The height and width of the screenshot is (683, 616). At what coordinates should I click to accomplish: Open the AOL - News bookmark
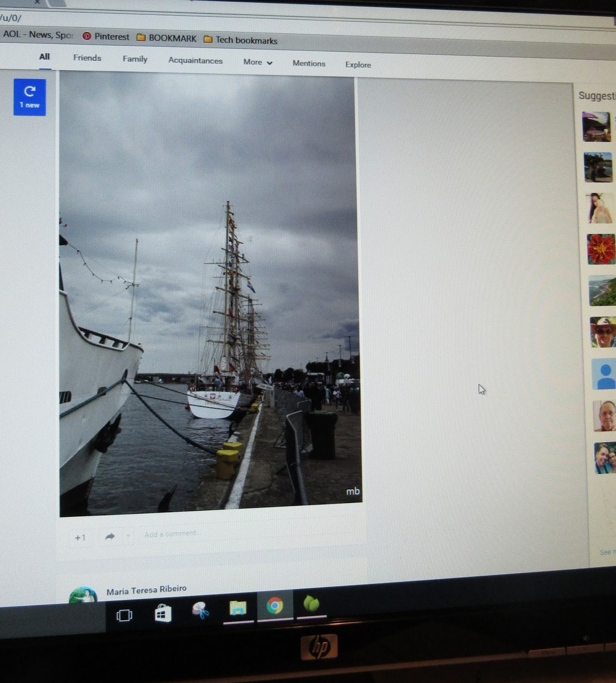pyautogui.click(x=37, y=35)
